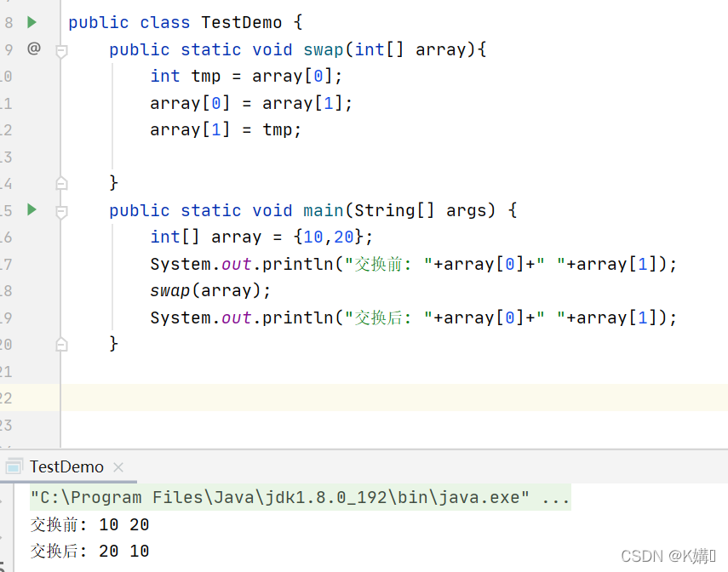Click the @ gutter icon beside swap method
This screenshot has height=572, width=728.
point(33,49)
